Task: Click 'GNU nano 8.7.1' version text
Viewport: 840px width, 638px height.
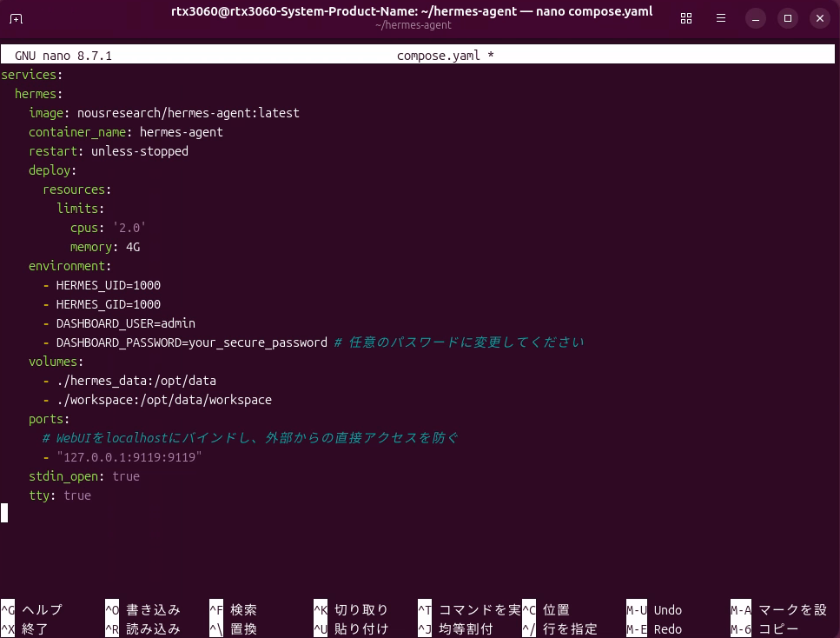Action: tap(63, 56)
